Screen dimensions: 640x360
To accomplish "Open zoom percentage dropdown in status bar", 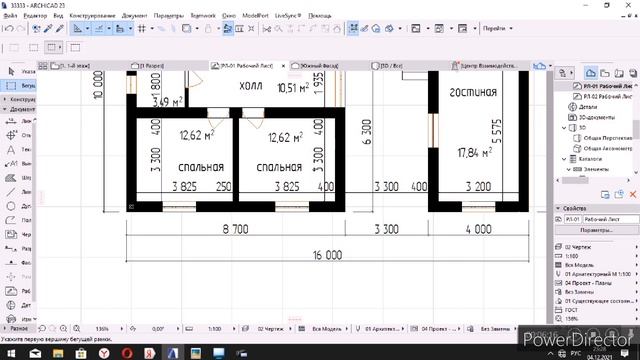I will coord(122,329).
